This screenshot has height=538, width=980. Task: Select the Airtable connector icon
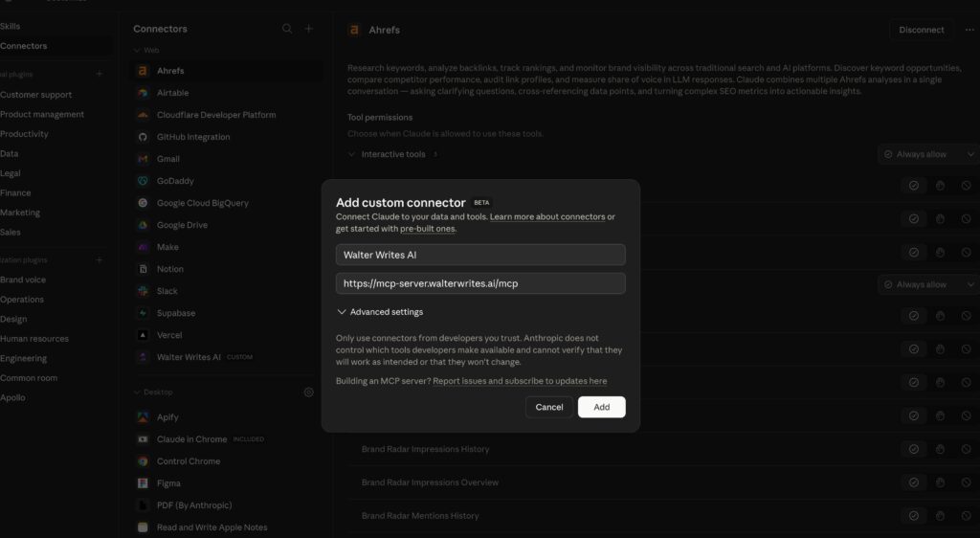point(143,93)
